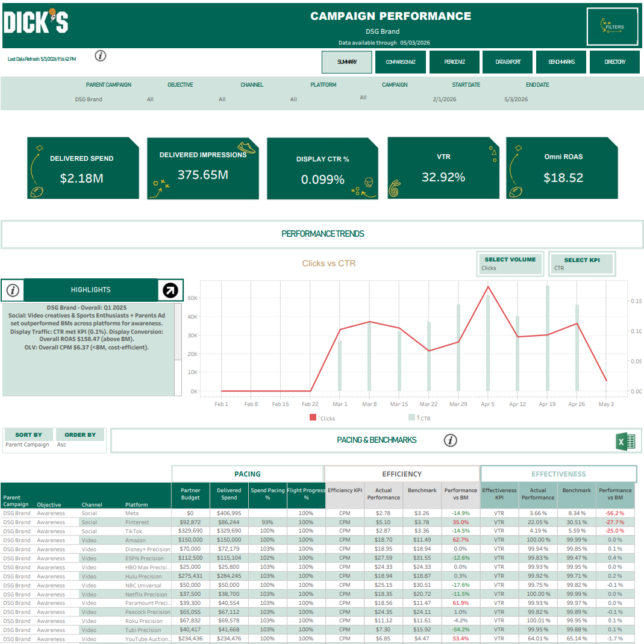Click the Delivered Impressions card

pos(203,169)
